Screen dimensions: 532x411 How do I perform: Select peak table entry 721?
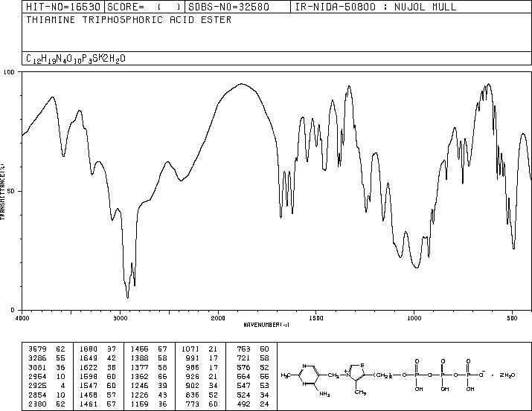click(x=243, y=358)
